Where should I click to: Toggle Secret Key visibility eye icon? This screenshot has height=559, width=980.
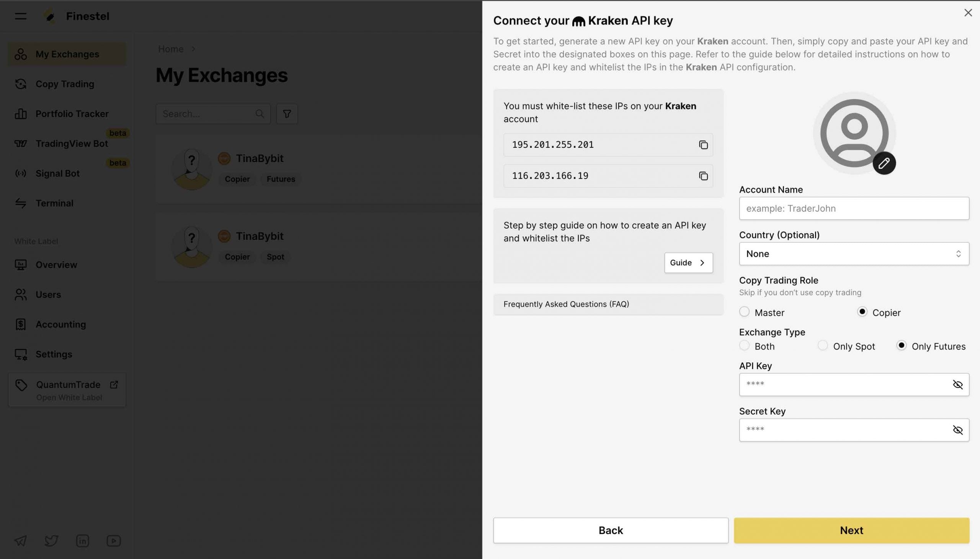click(957, 430)
